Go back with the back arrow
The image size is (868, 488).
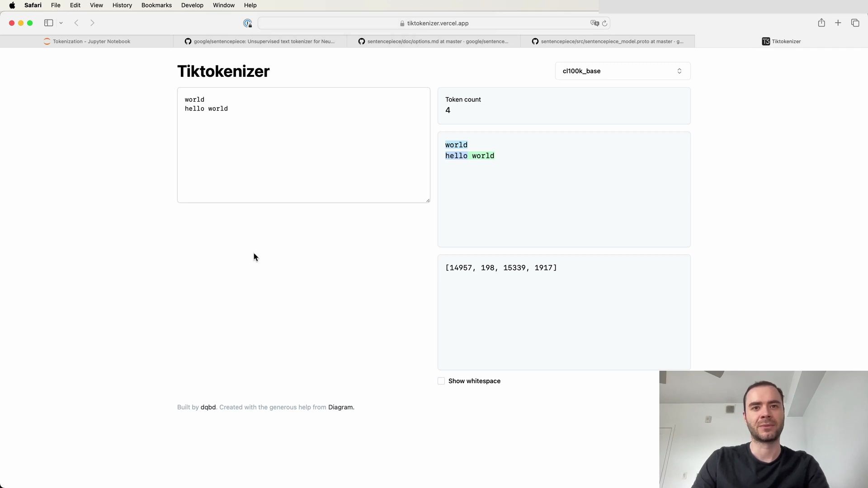(76, 23)
